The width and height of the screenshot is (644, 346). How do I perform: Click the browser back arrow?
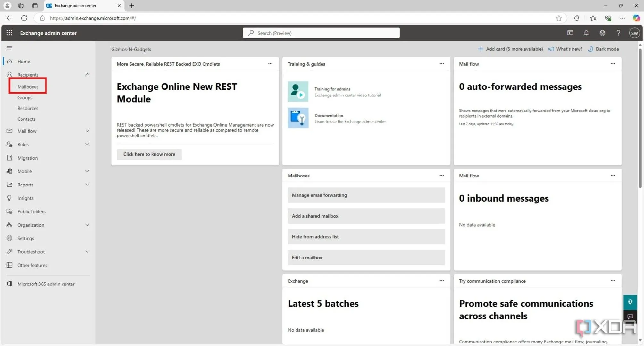tap(9, 18)
